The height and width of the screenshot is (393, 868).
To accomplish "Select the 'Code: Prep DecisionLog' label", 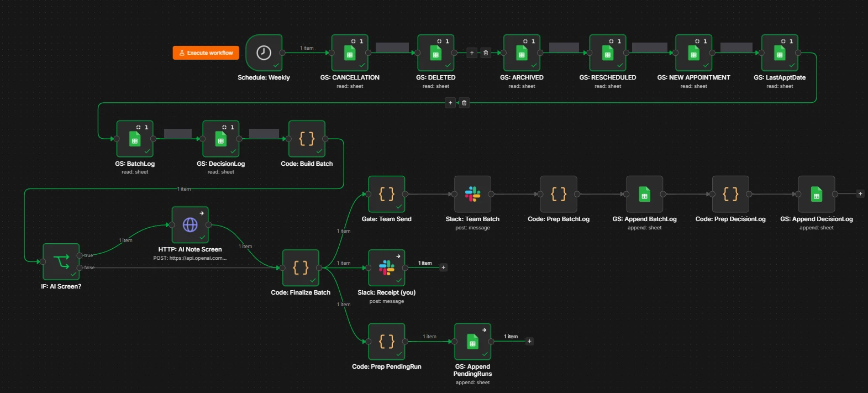I will click(730, 219).
